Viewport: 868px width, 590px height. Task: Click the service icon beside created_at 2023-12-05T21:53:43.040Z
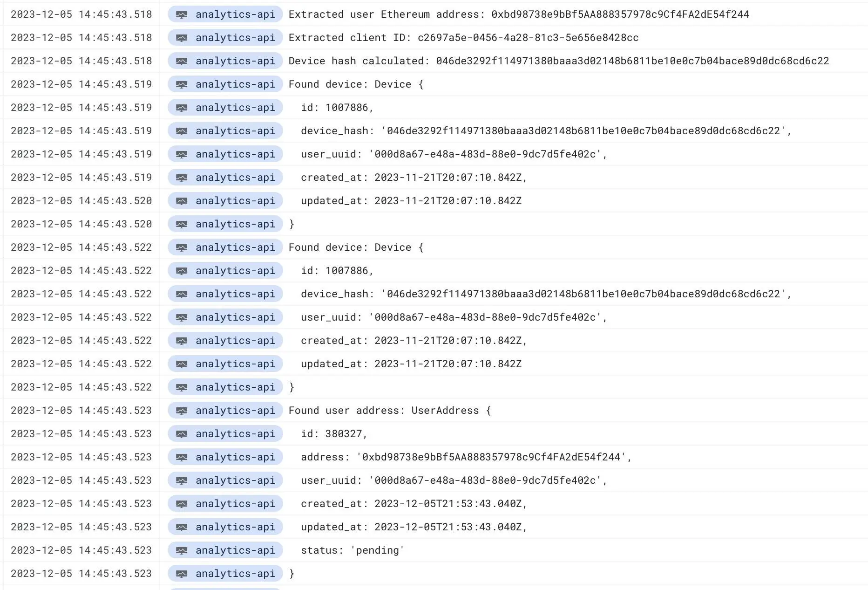point(182,504)
